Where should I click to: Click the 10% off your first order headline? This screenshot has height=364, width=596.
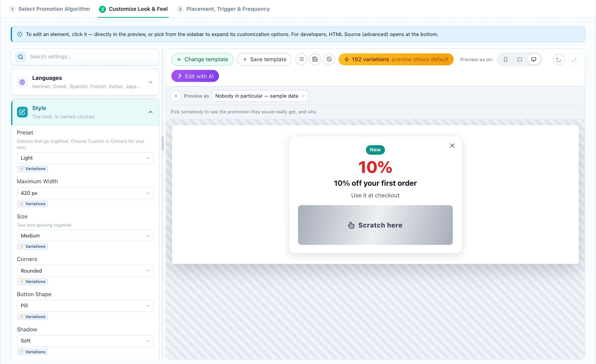(375, 183)
